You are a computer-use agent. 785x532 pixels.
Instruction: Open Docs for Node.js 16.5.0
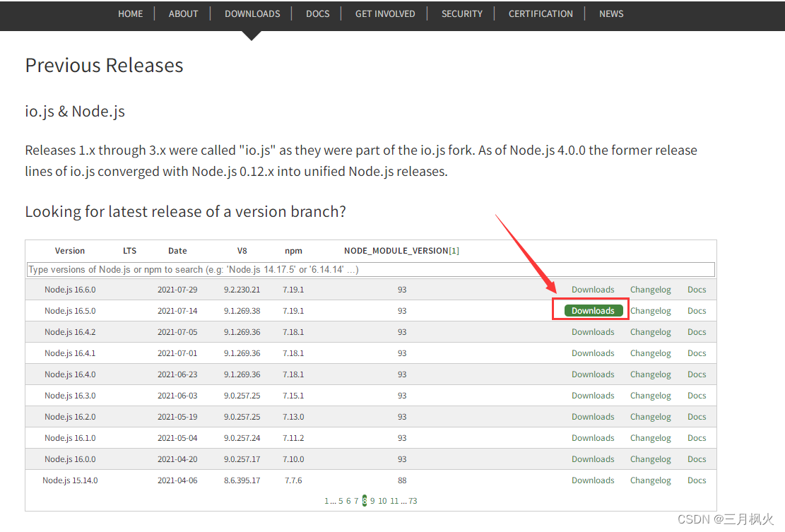click(697, 311)
